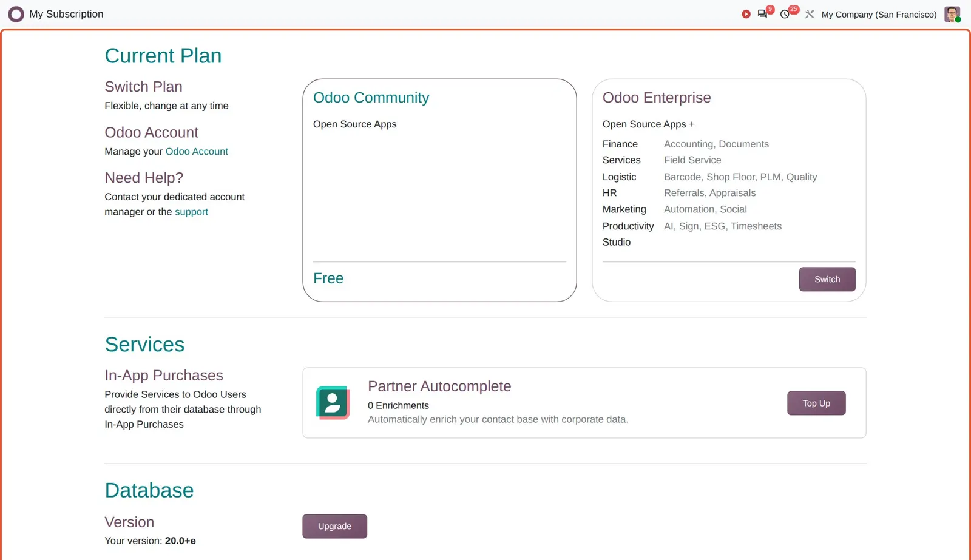Viewport: 971px width, 560px height.
Task: Click the My Subscription title
Action: point(66,14)
